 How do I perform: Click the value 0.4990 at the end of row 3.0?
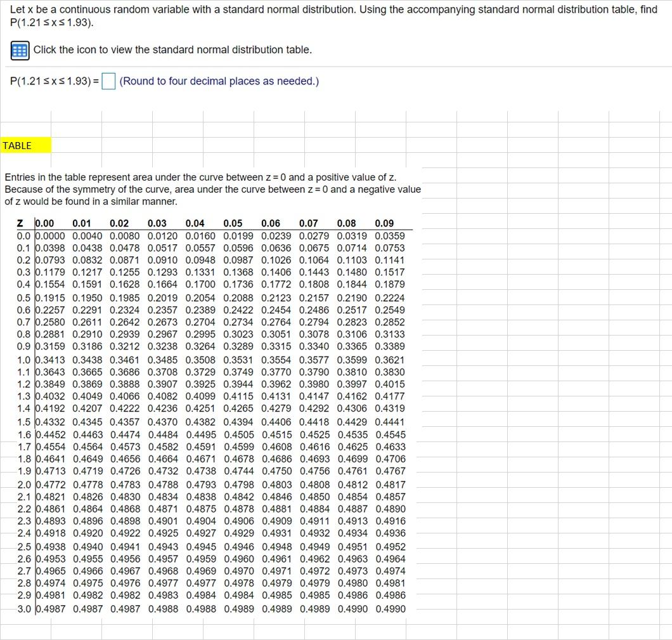[391, 609]
